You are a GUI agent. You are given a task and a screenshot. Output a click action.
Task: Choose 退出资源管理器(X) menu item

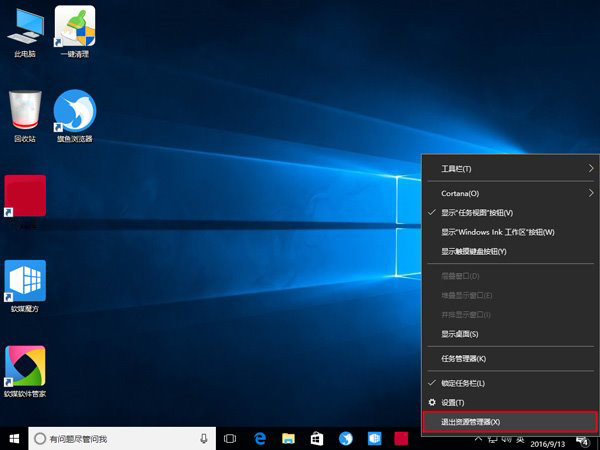[510, 422]
